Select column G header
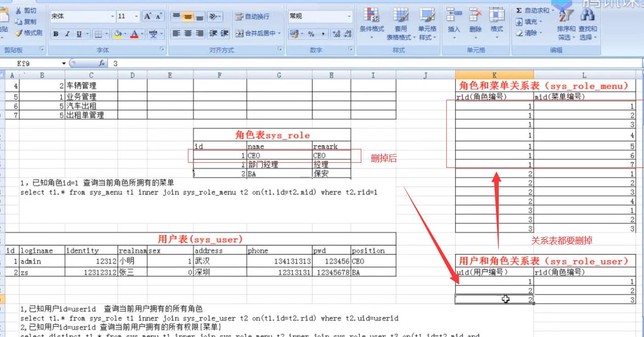 point(279,74)
